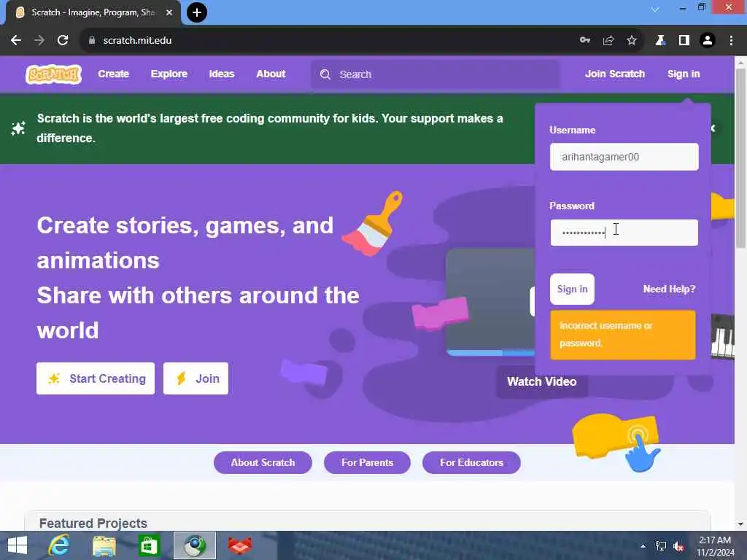Open a new browser tab

[197, 12]
